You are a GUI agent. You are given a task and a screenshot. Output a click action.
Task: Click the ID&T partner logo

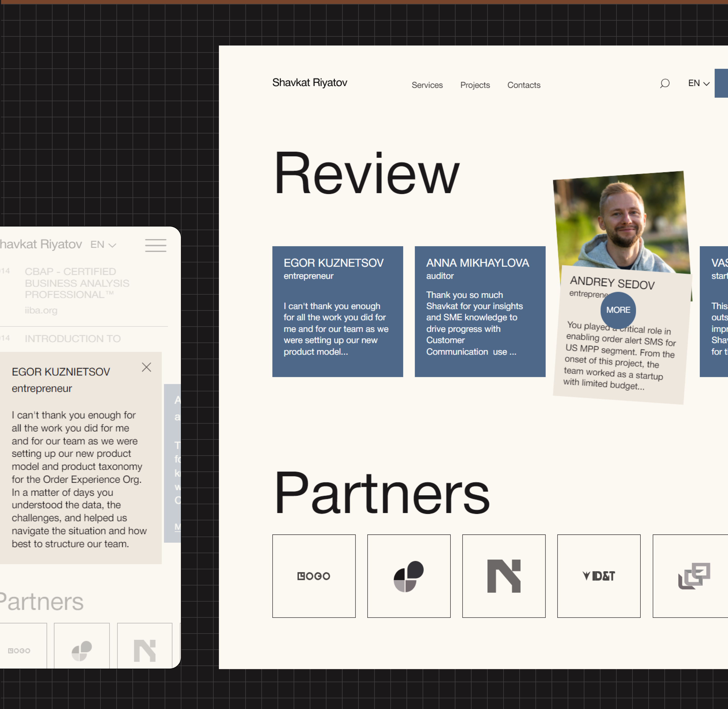tap(598, 576)
